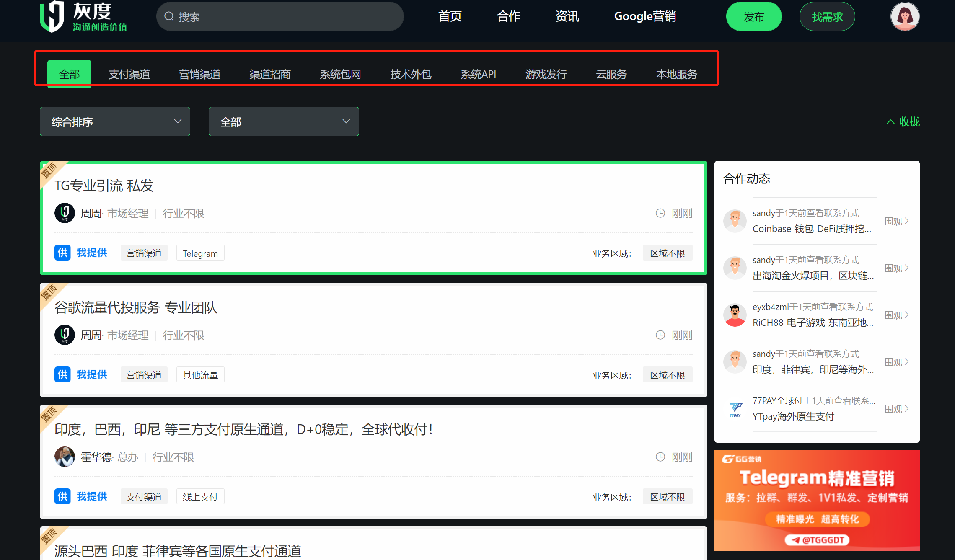Image resolution: width=955 pixels, height=560 pixels.
Task: Click the 线上支付 tag
Action: [x=200, y=497]
